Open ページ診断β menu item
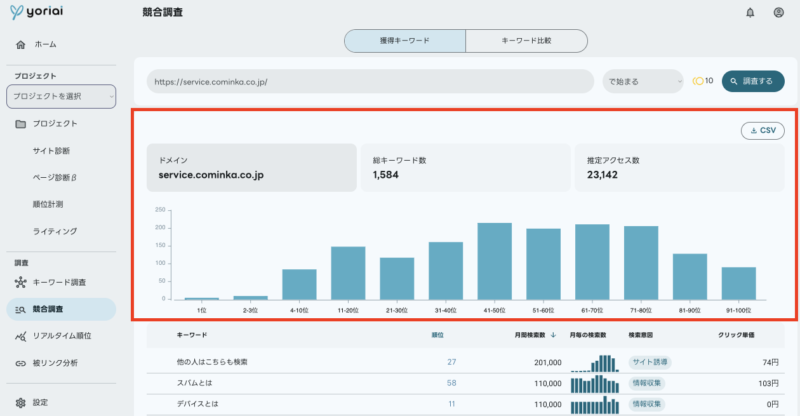Viewport: 800px width, 416px height. tap(55, 178)
